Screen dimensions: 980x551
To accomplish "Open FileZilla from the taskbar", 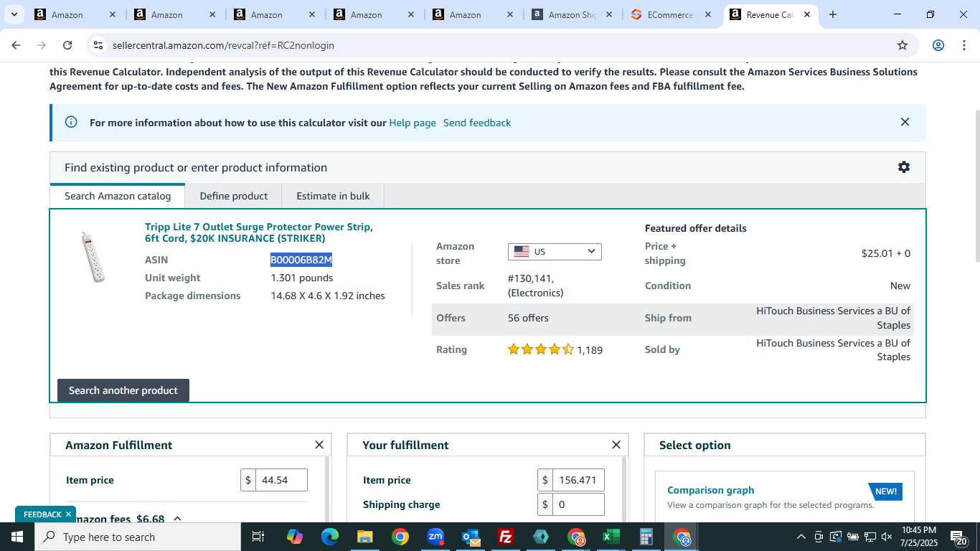I will click(x=506, y=537).
